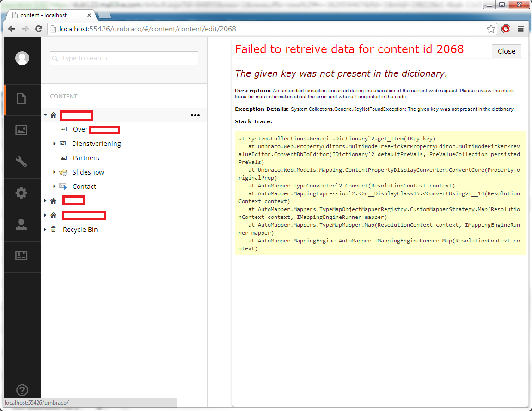Click the error title about content id 2068
The image size is (532, 411).
349,49
